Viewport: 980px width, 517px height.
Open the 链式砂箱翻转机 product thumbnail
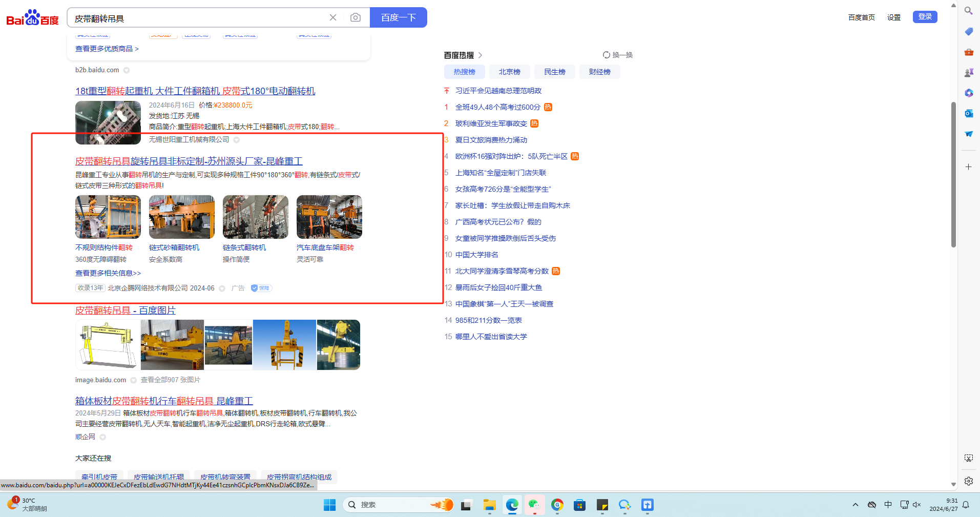(x=181, y=217)
